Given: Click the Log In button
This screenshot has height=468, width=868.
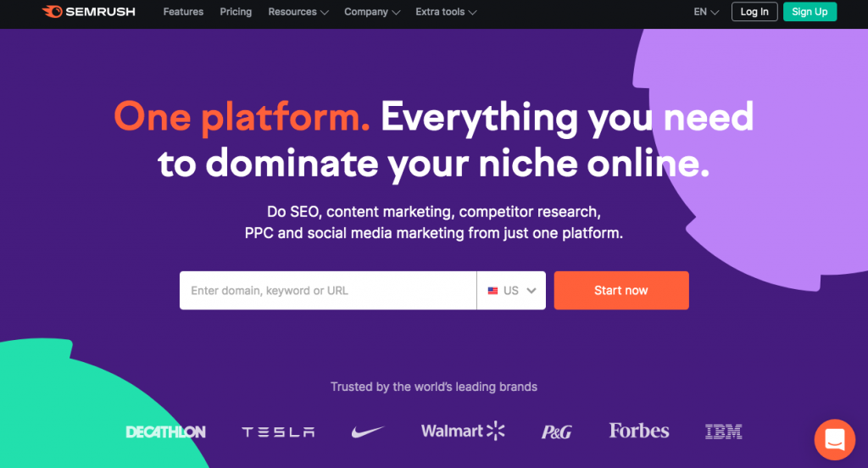Looking at the screenshot, I should (754, 12).
